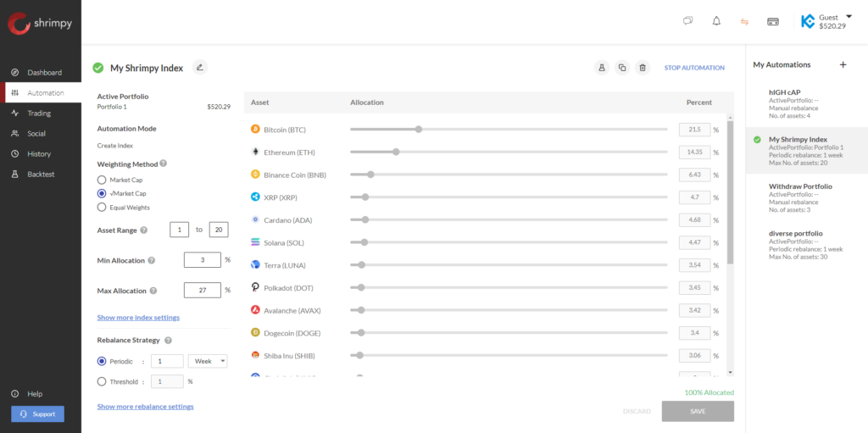The image size is (868, 433).
Task: Select Withdraw Portfolio automation
Action: [807, 197]
